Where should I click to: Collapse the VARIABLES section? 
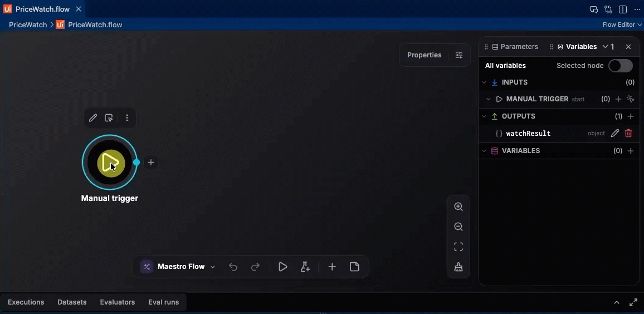[x=484, y=151]
